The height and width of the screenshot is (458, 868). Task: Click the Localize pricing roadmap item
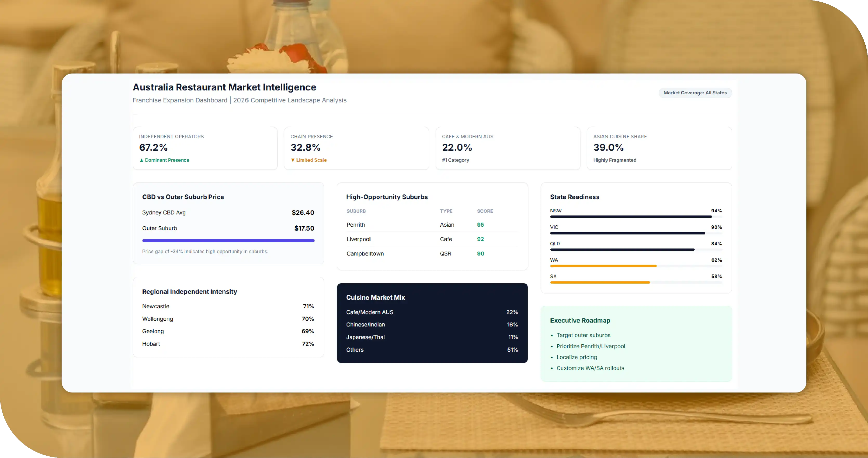click(x=577, y=357)
